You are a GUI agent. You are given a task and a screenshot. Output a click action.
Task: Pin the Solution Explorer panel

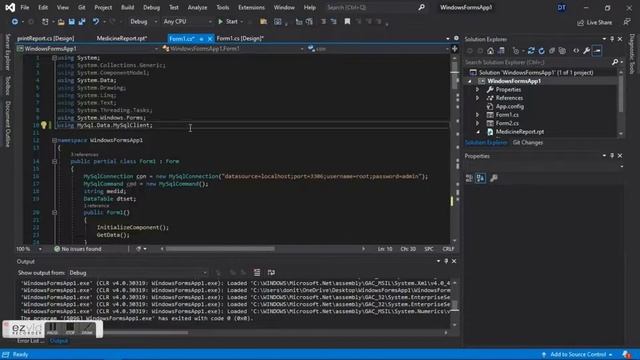point(612,39)
